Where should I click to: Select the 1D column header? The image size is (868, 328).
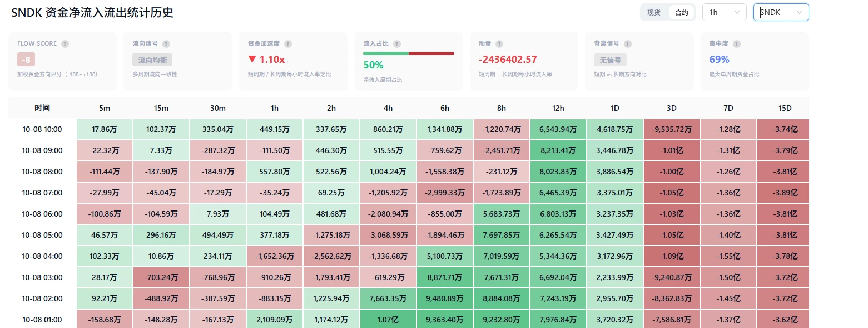coord(615,108)
